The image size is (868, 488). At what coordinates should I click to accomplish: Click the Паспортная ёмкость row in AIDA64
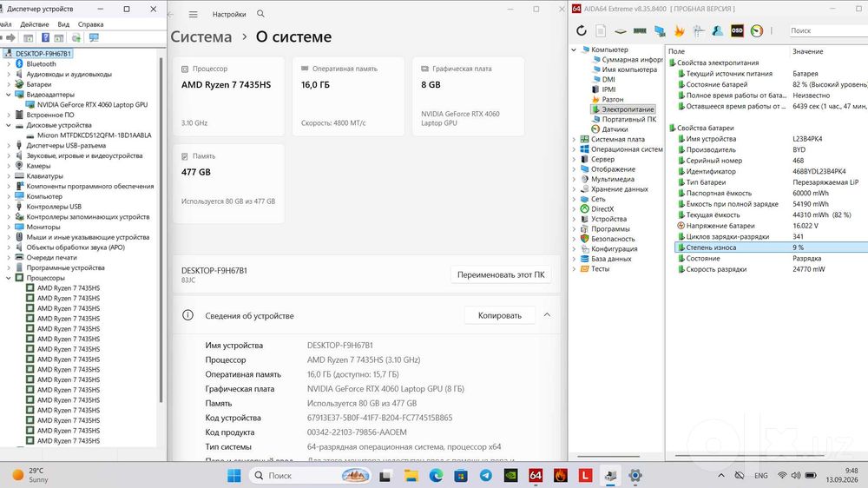771,194
